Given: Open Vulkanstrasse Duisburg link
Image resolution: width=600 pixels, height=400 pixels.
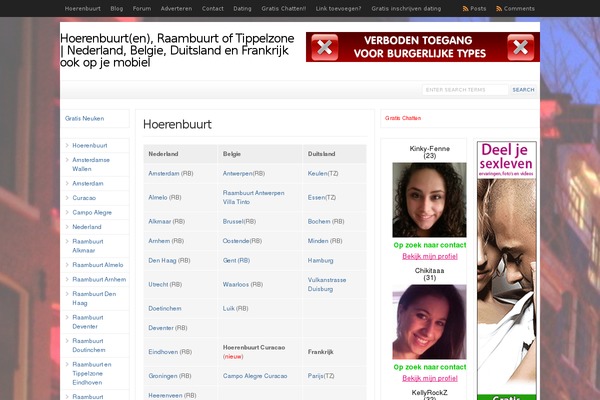Looking at the screenshot, I should point(327,284).
